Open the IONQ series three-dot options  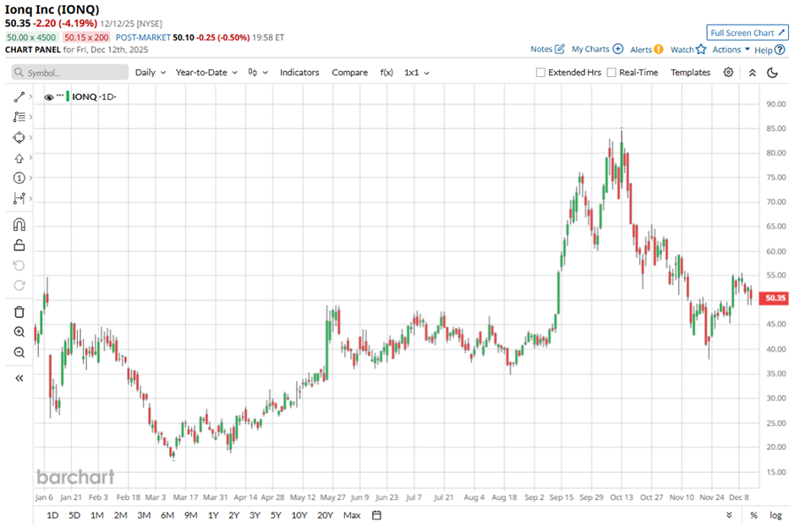[x=60, y=96]
